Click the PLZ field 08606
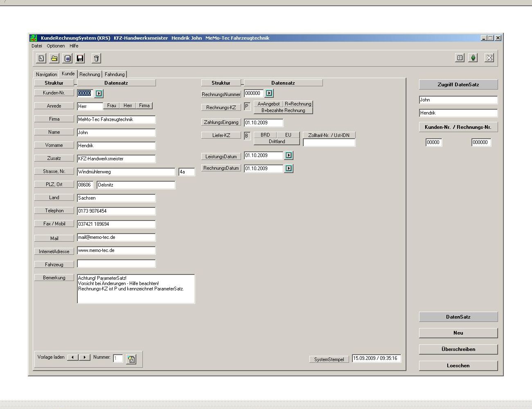The height and width of the screenshot is (409, 532). click(85, 185)
